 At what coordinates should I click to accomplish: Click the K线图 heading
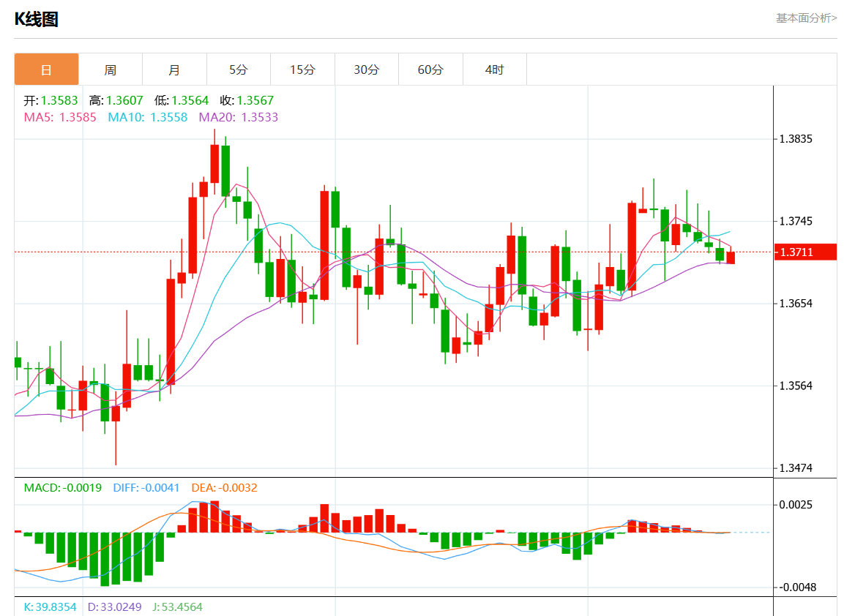tap(36, 19)
